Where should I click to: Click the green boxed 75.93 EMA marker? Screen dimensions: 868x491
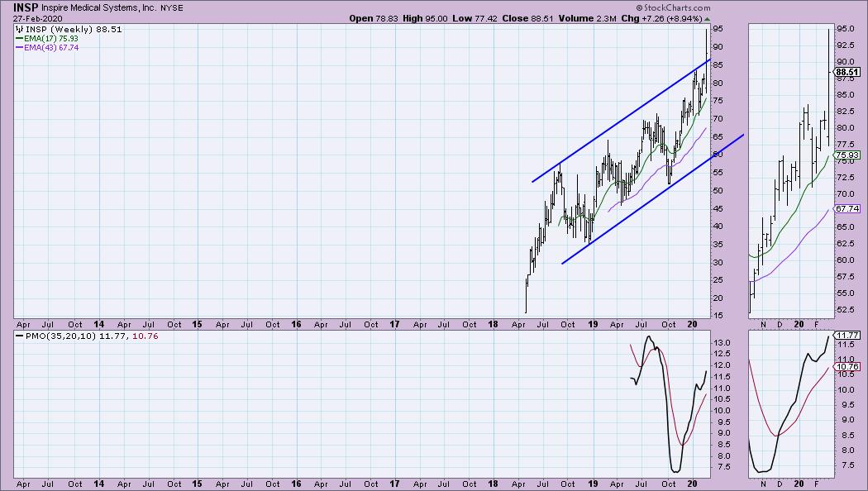[847, 155]
